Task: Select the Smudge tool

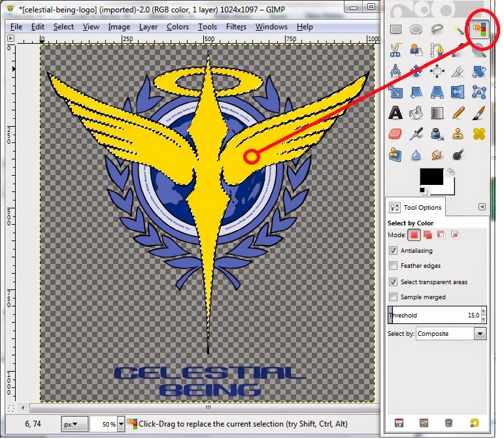Action: tap(437, 155)
